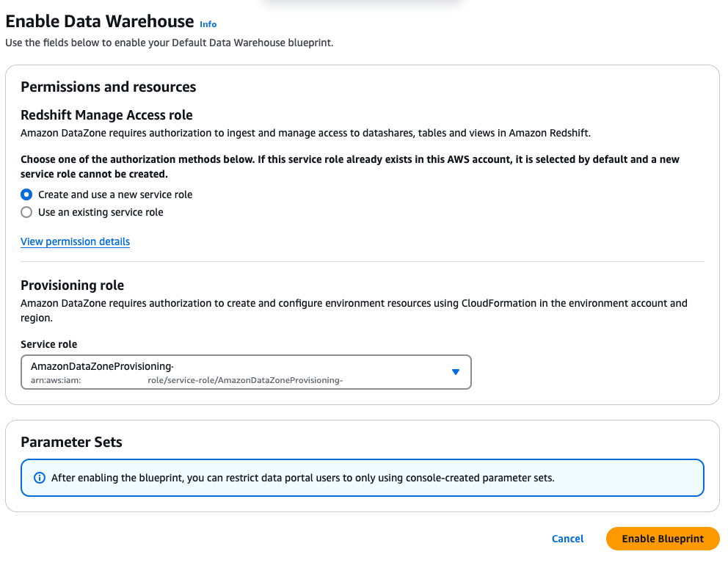This screenshot has width=728, height=568.
Task: Click the dropdown arrow in the Service role field
Action: point(456,372)
